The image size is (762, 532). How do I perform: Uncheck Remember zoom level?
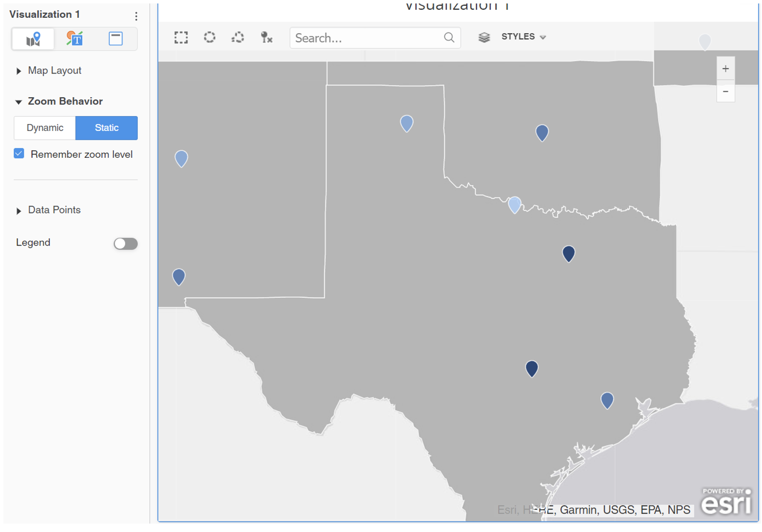(18, 153)
